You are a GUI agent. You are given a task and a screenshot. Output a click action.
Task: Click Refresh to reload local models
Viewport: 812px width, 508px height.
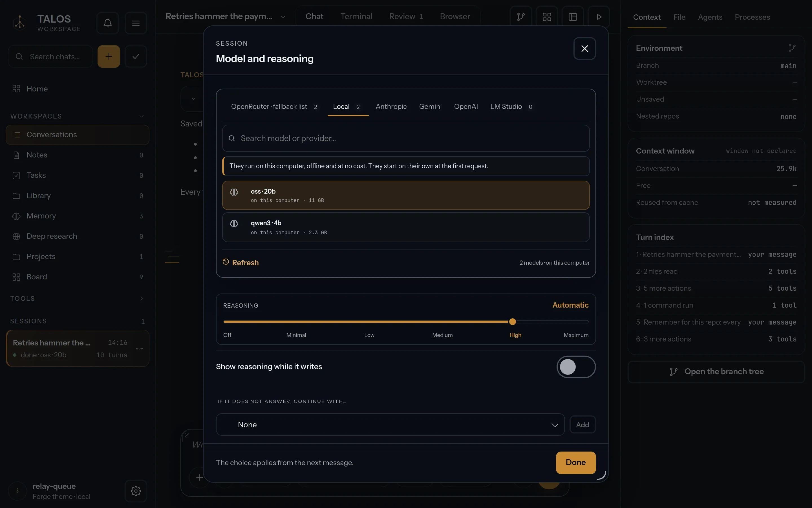[240, 262]
